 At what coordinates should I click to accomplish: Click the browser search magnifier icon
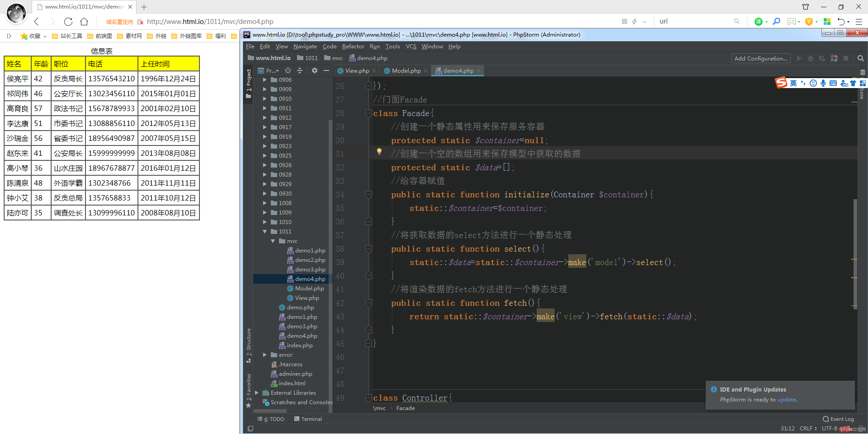[x=737, y=21]
